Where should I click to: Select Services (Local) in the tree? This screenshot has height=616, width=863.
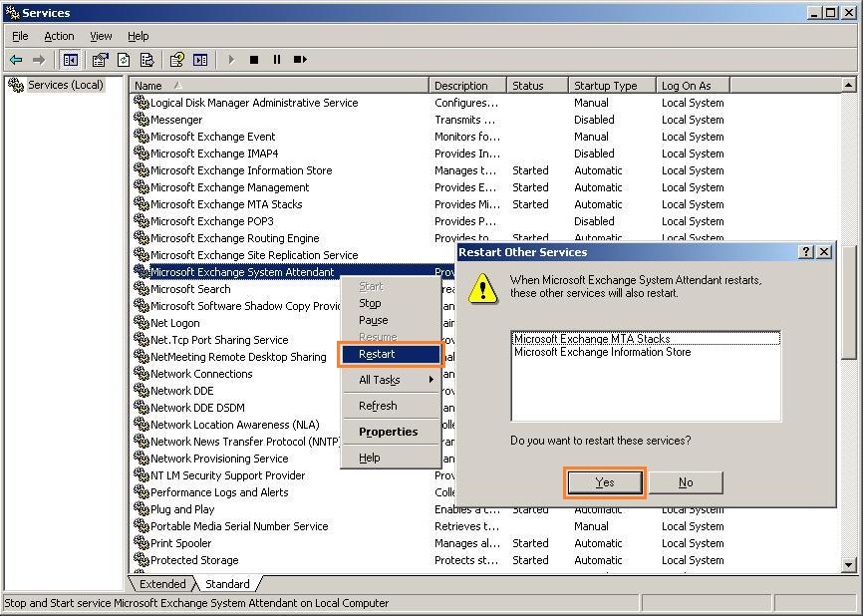coord(65,85)
